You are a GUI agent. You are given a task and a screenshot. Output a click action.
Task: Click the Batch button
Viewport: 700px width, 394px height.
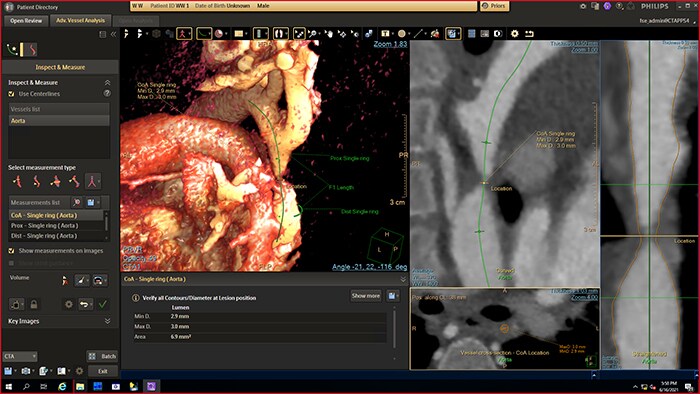(x=103, y=356)
